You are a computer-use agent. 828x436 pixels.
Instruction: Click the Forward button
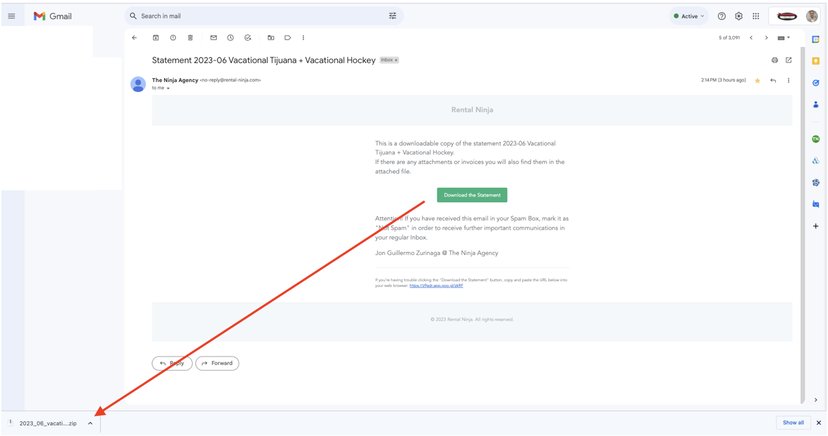[x=217, y=363]
